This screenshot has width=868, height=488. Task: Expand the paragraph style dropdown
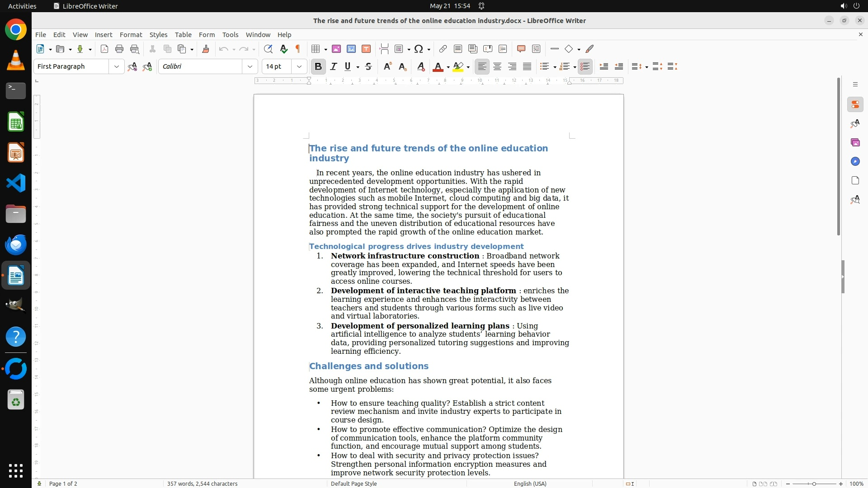coord(116,66)
